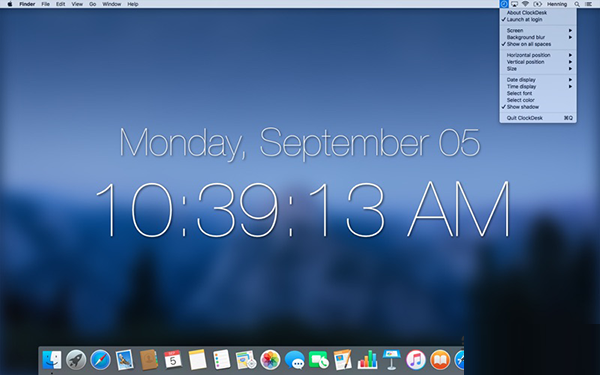Open the Window menu
600x375 pixels.
112,4
